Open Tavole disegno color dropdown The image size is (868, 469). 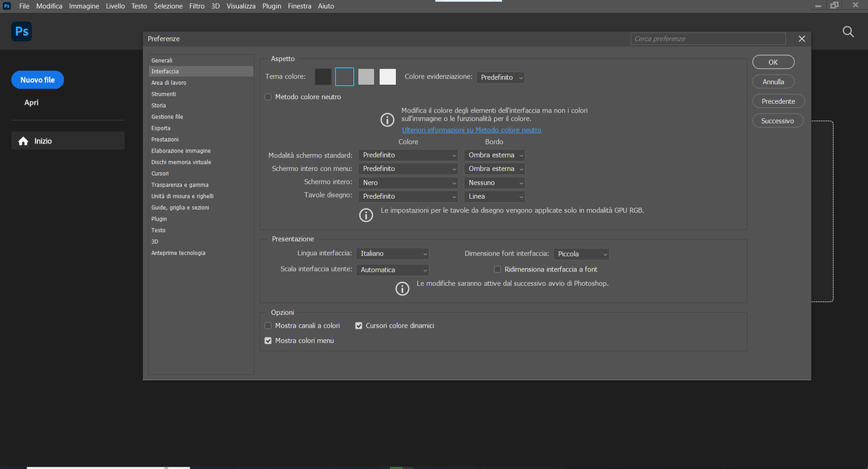pos(408,196)
